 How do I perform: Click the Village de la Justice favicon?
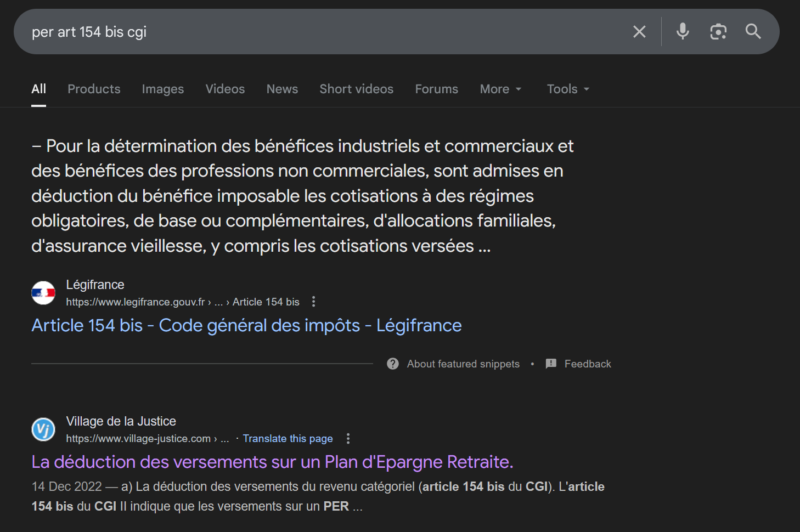click(x=43, y=429)
